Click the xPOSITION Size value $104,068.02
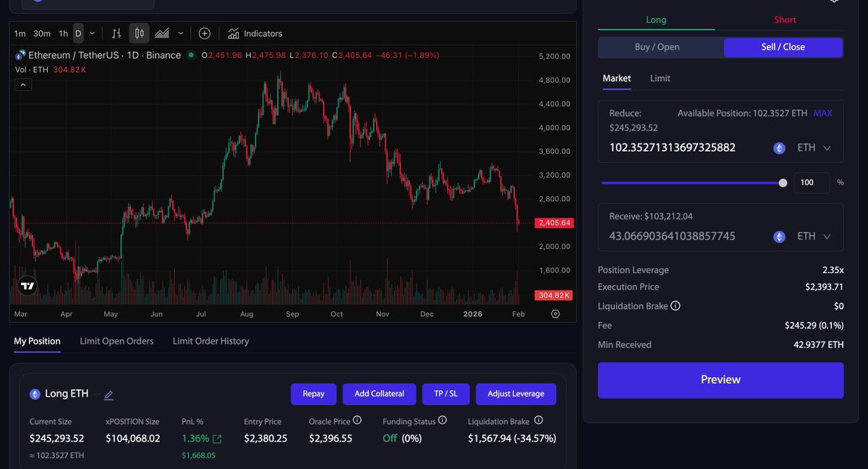 [133, 439]
